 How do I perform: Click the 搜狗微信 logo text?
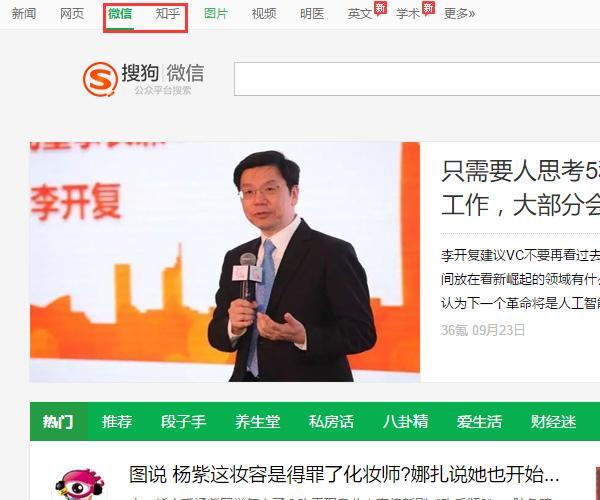click(x=163, y=73)
